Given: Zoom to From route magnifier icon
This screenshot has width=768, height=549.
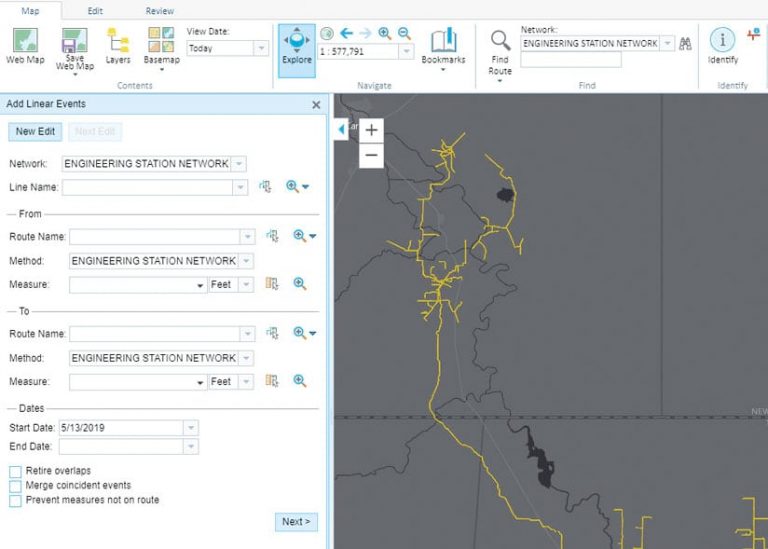Looking at the screenshot, I should [x=300, y=236].
